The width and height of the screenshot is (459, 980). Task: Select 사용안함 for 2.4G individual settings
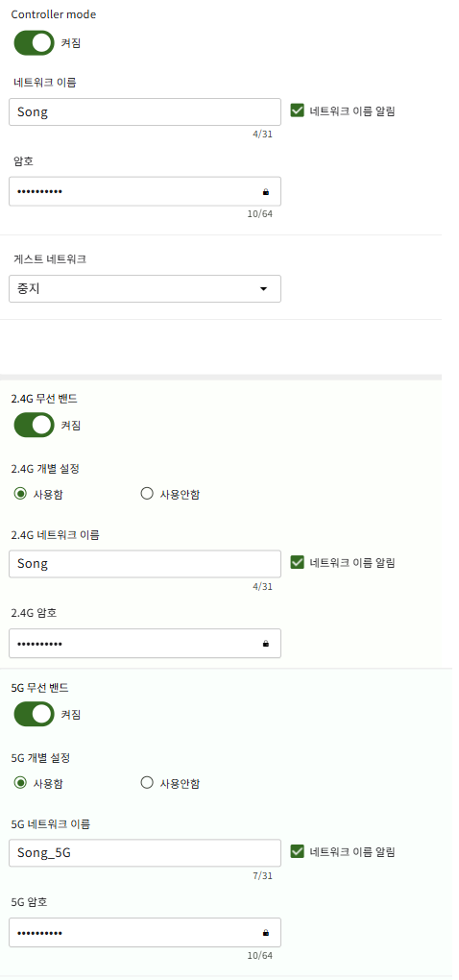(147, 495)
